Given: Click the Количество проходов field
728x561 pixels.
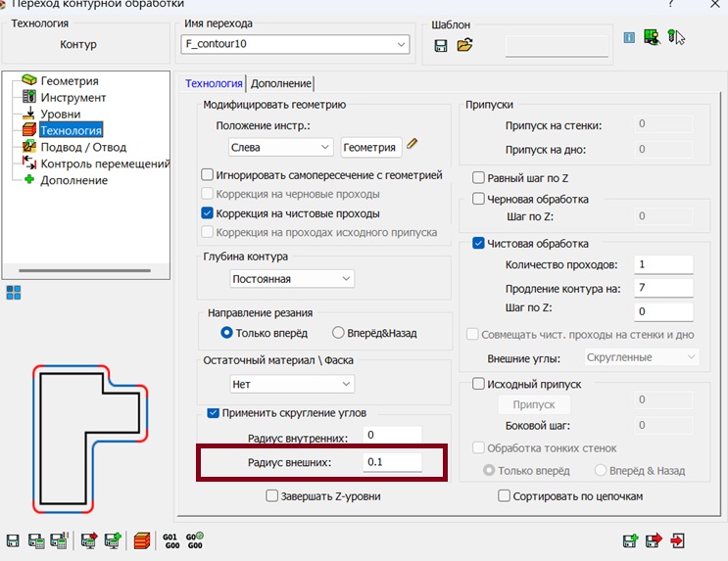Looking at the screenshot, I should coord(663,264).
